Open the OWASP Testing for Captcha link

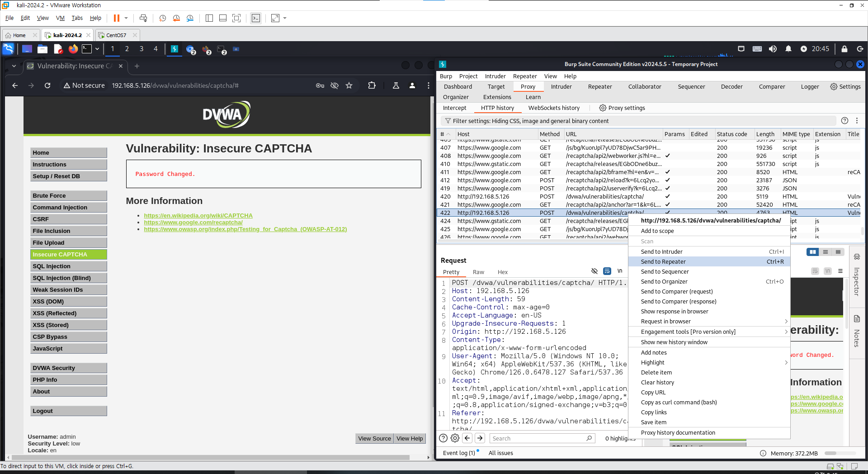245,229
